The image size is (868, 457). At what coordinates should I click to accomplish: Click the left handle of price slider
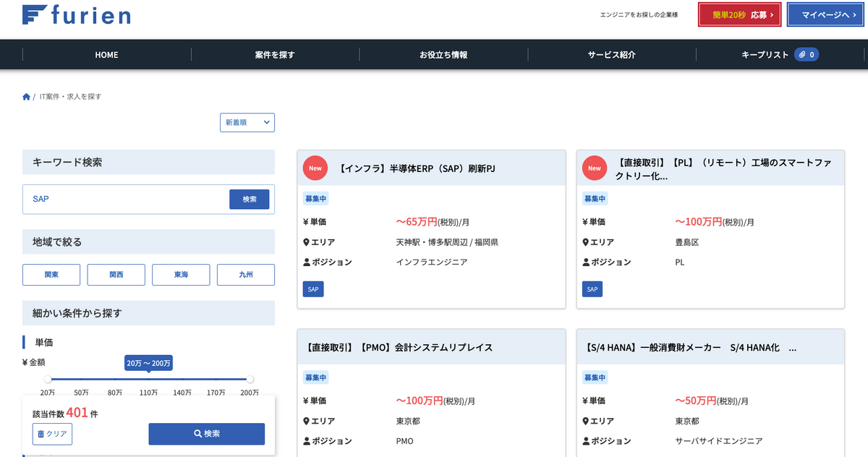(48, 379)
